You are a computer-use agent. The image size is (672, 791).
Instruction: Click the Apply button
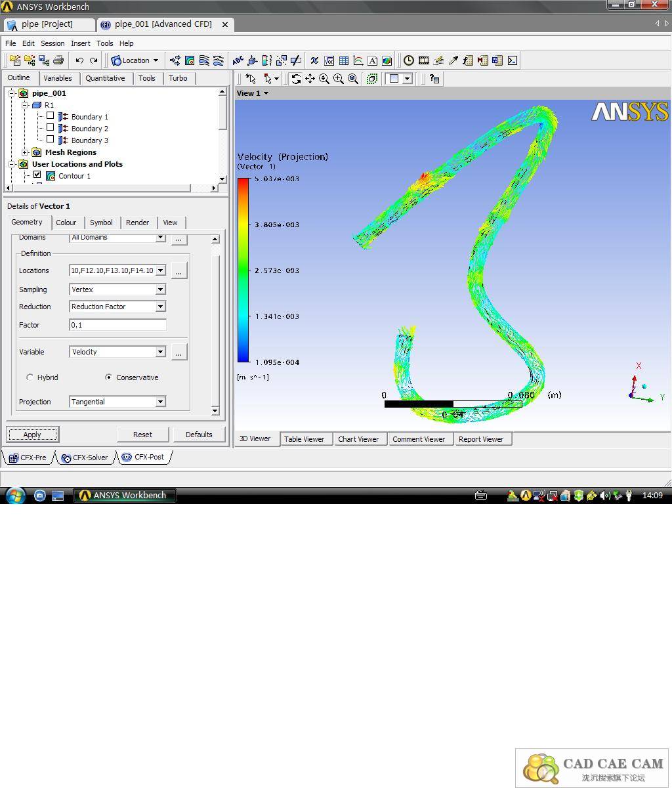click(32, 435)
